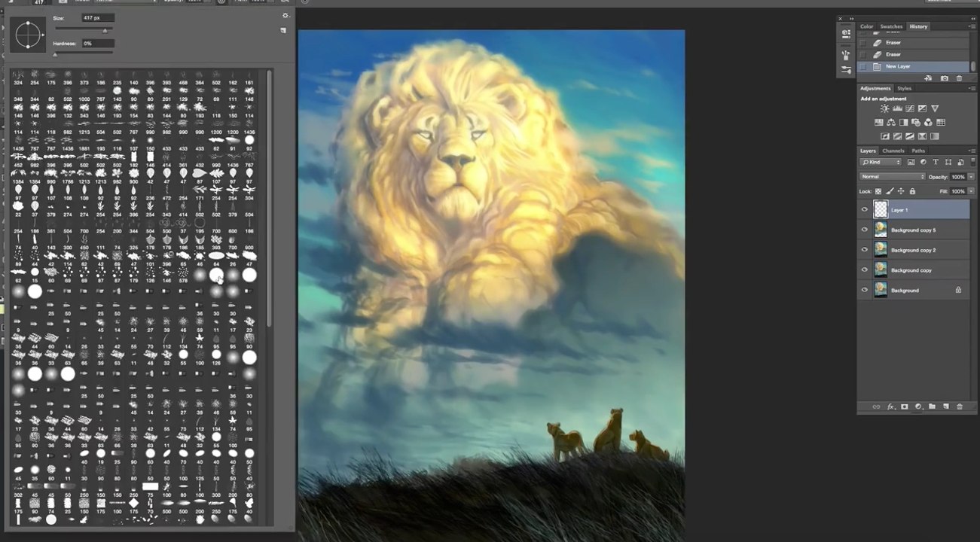Open the layer Fill slider arrow
Viewport: 980px width, 542px height.
click(x=971, y=191)
